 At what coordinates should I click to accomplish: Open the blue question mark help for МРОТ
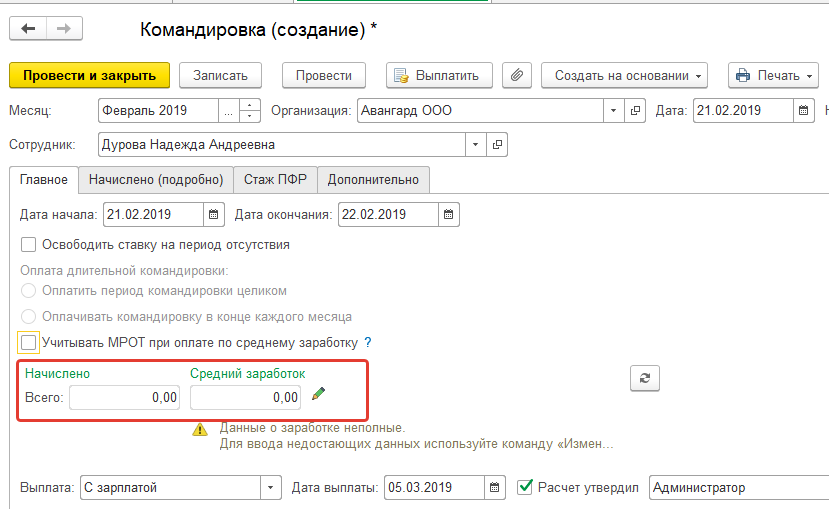pos(368,343)
